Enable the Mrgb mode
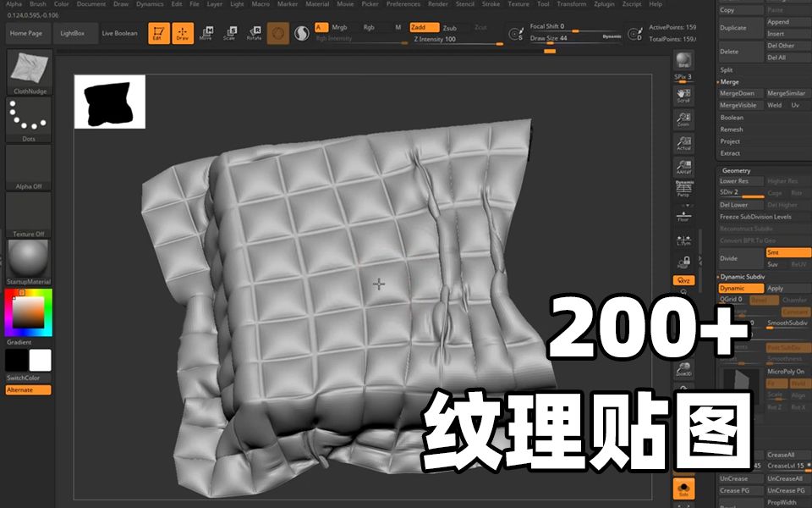Screen dimensions: 812x508 340,27
